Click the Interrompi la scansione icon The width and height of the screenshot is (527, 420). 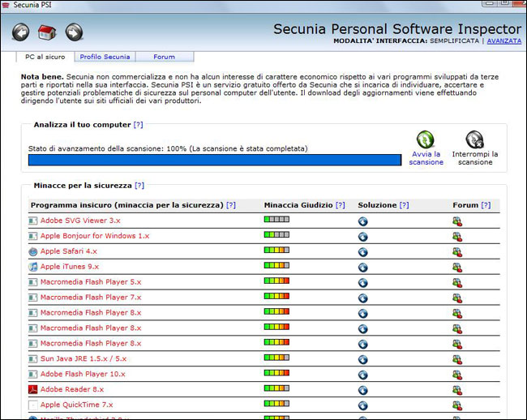tap(474, 139)
